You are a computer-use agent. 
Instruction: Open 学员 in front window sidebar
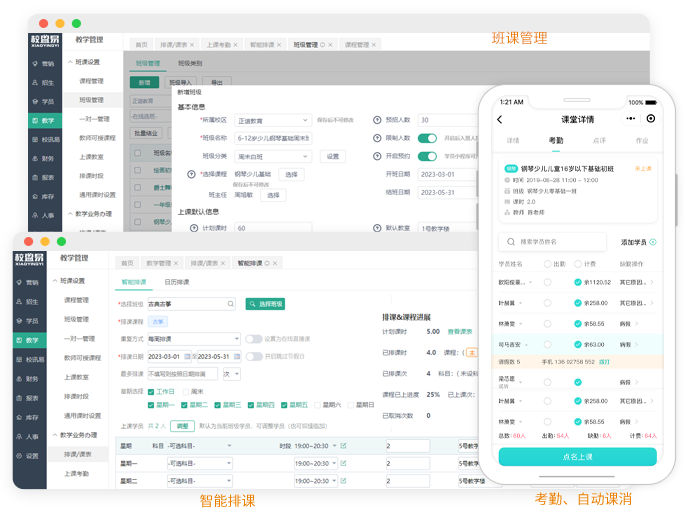coord(28,321)
